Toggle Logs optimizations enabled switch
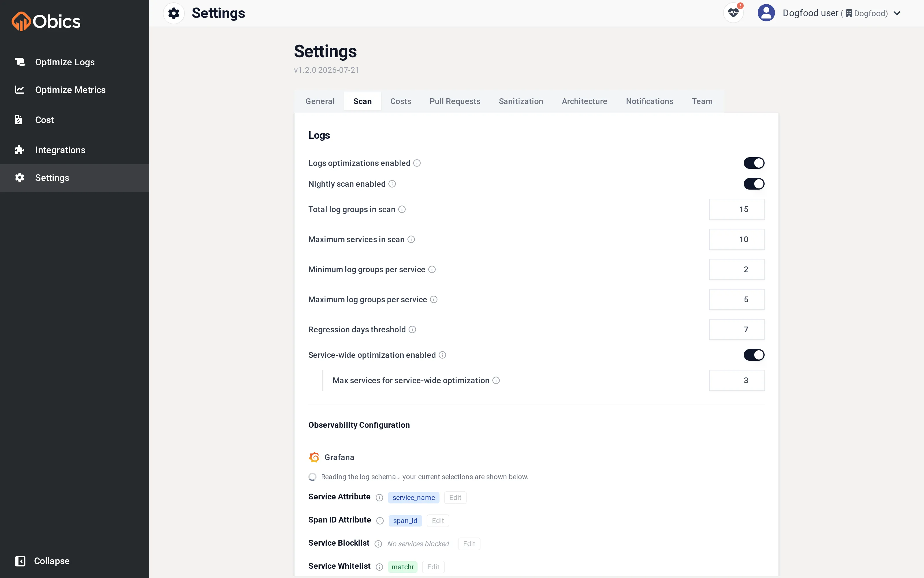 pos(754,163)
